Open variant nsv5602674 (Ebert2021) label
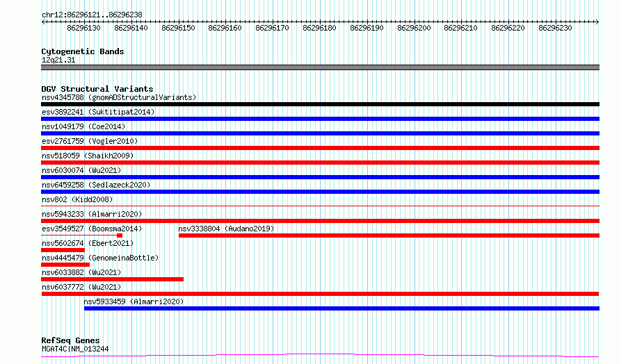Image resolution: width=619 pixels, height=364 pixels. (x=88, y=243)
